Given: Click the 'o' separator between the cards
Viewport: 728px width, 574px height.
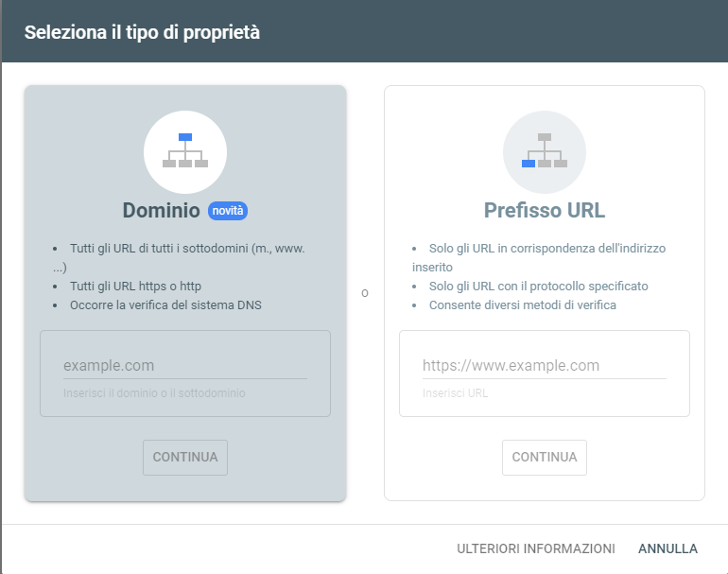Looking at the screenshot, I should [x=365, y=293].
